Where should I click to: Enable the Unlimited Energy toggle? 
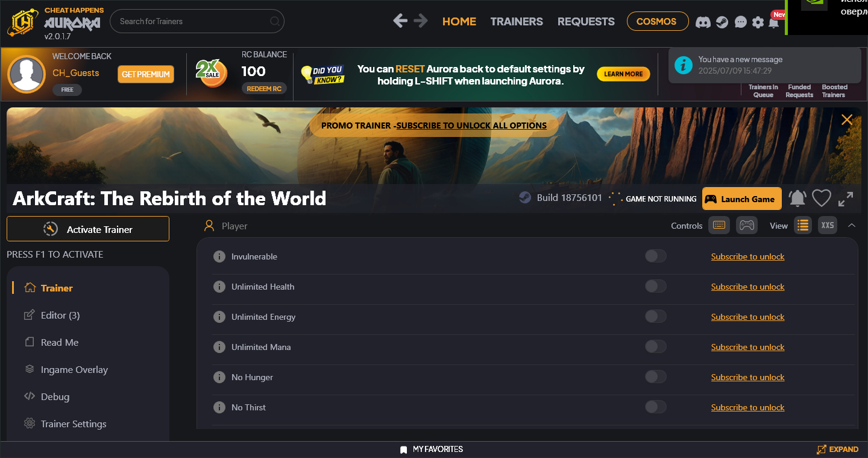coord(655,317)
